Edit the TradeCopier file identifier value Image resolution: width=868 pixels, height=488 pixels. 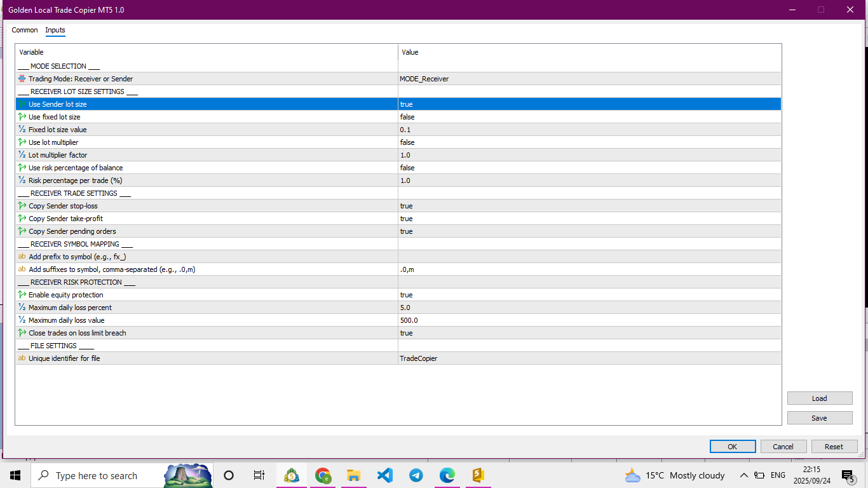click(x=590, y=358)
